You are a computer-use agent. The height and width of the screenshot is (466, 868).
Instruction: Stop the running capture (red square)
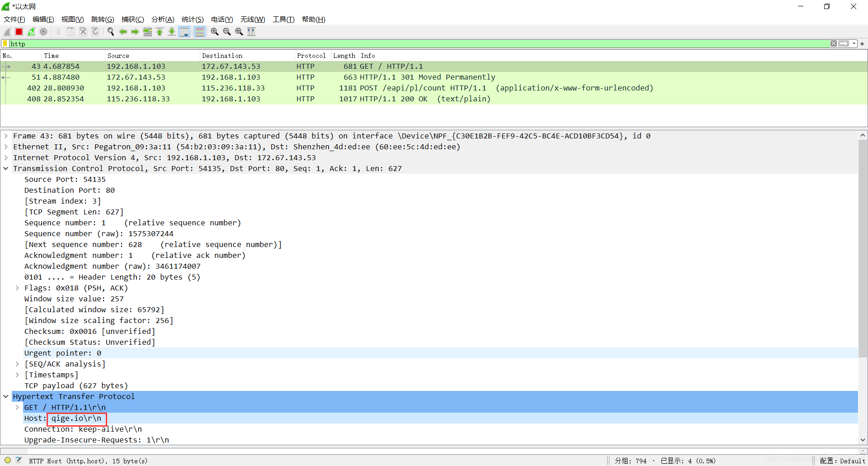coord(19,32)
